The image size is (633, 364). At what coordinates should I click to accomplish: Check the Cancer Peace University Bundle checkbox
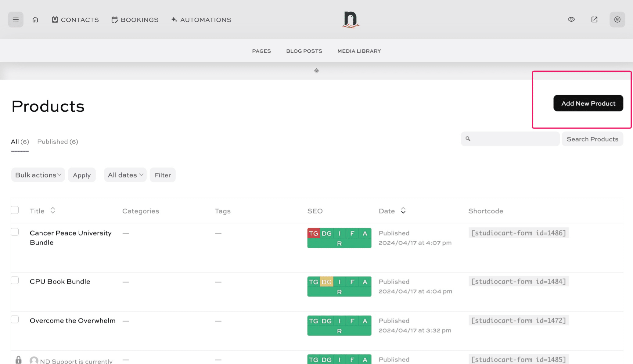[15, 232]
